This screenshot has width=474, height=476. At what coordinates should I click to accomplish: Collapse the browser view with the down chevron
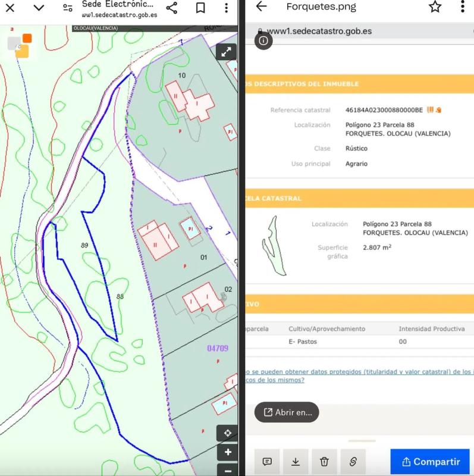pos(39,8)
